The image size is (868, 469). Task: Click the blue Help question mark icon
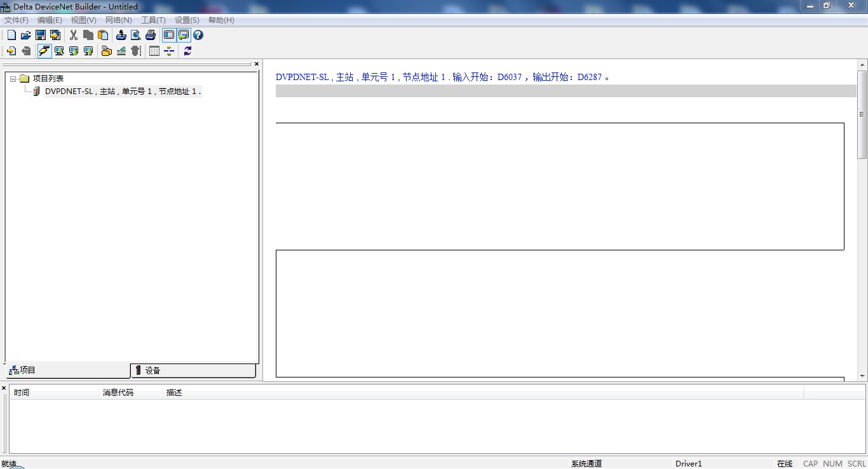coord(198,36)
